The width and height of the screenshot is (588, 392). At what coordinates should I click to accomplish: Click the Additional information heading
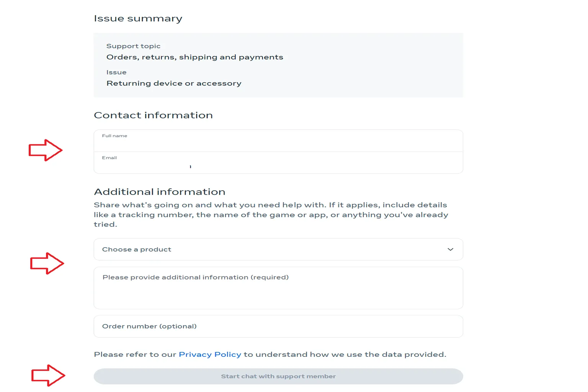160,192
